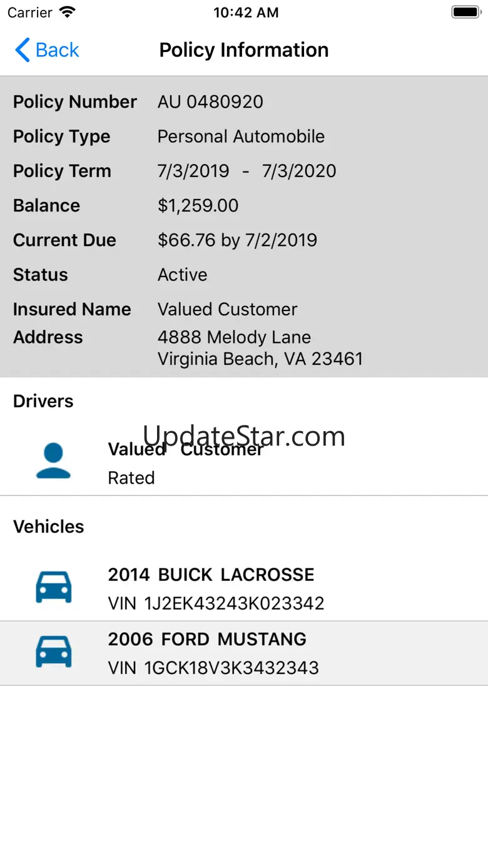Tap the Balance value $1,259.00
This screenshot has width=488, height=868.
click(x=198, y=206)
